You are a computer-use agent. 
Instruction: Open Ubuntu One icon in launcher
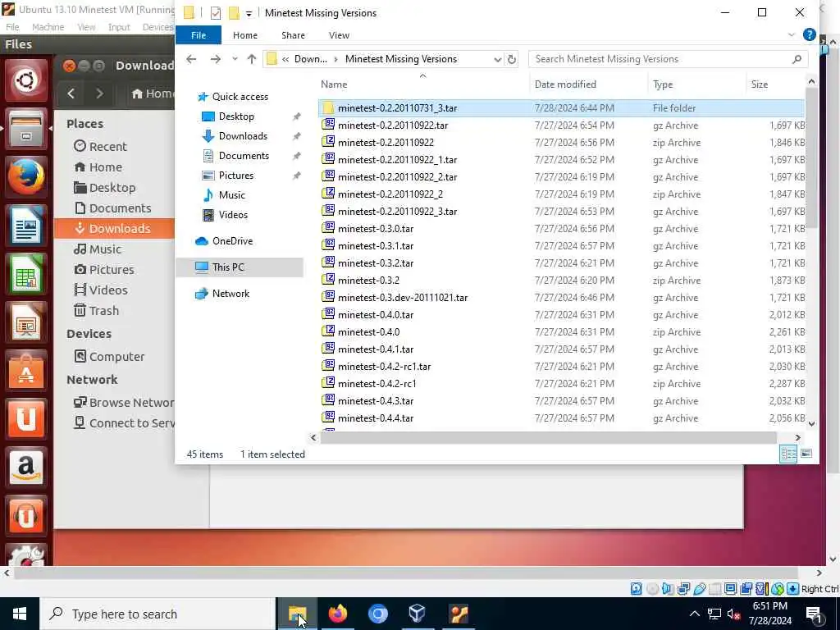pos(25,418)
